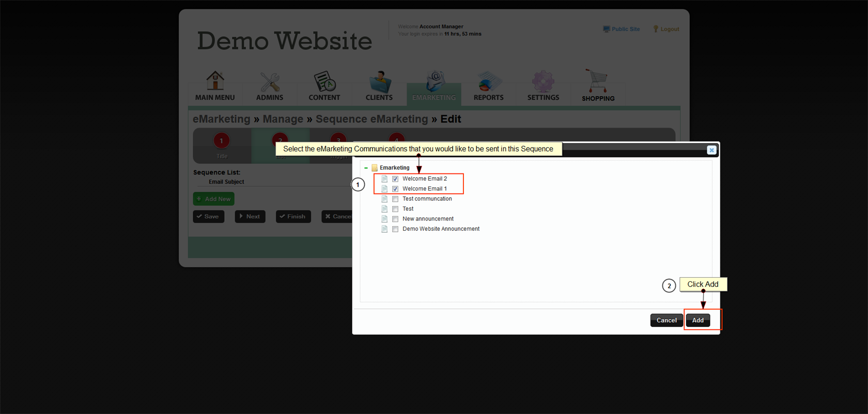Click the Admins wrench tools icon
This screenshot has height=414, width=868.
tap(270, 82)
